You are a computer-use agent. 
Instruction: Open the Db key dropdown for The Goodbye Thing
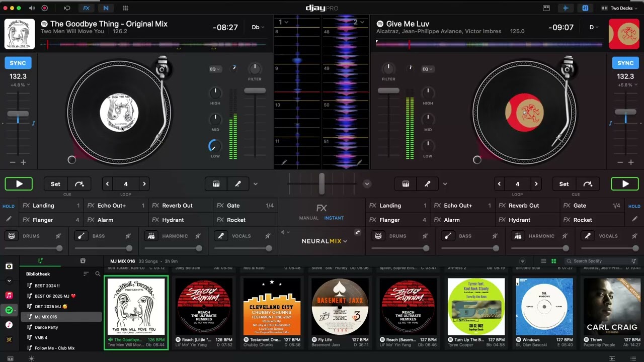pos(258,27)
